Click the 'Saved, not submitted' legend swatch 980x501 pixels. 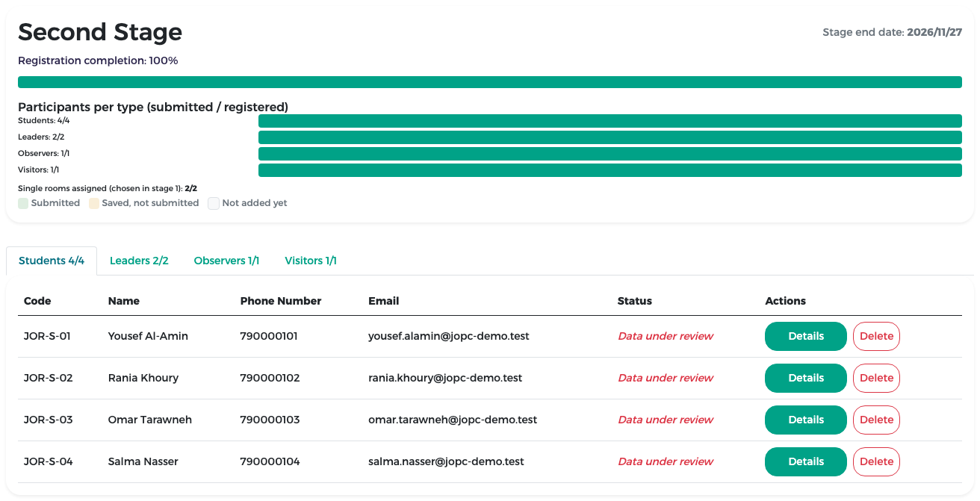[x=94, y=203]
